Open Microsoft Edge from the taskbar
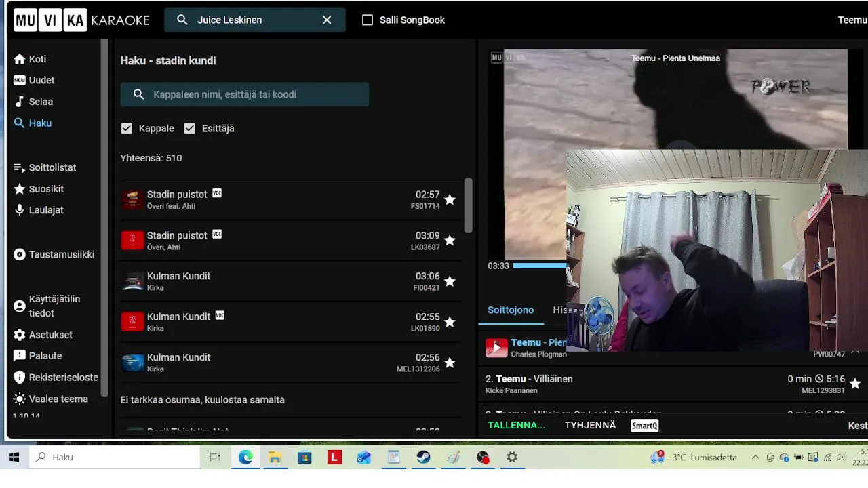 pos(245,457)
